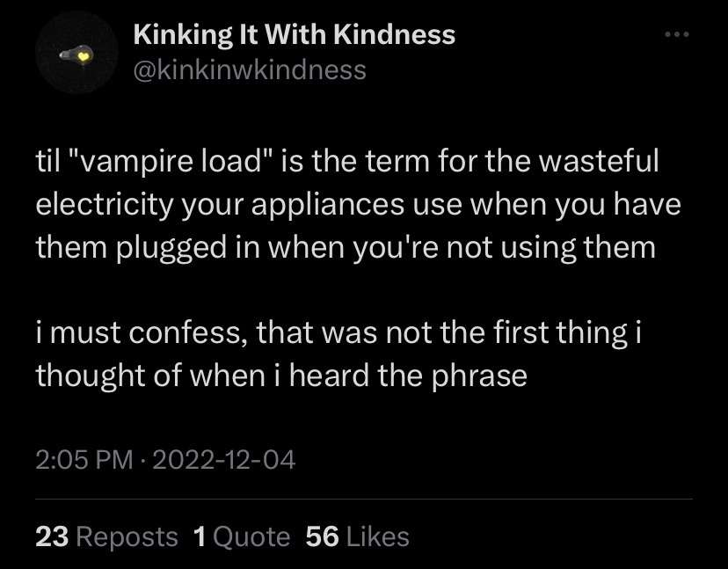Click the word "Reposts" in the stats row
Viewport: 728px width, 569px height.
127,536
